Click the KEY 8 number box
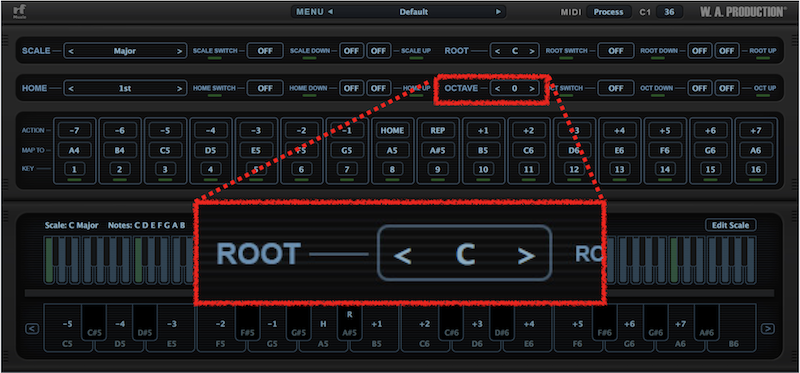The image size is (800, 373). [x=392, y=169]
